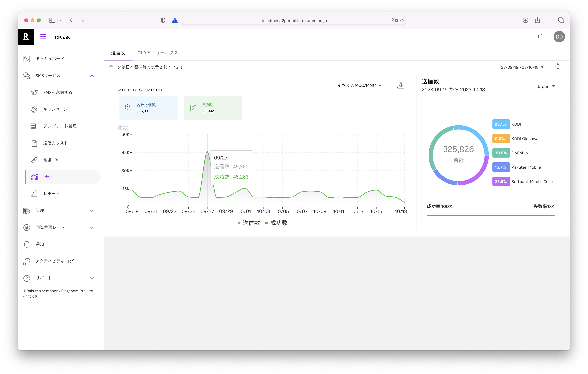Collapse the SMSサービス section

[92, 76]
